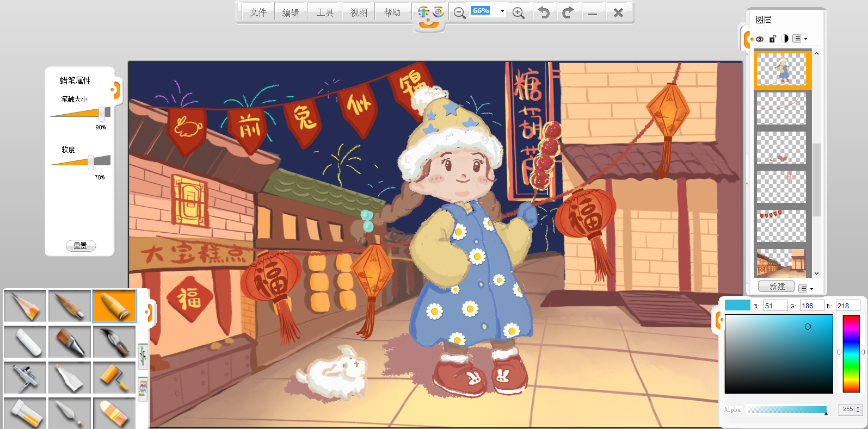Click the redo arrow icon
Screen dimensions: 868x429
[x=568, y=13]
